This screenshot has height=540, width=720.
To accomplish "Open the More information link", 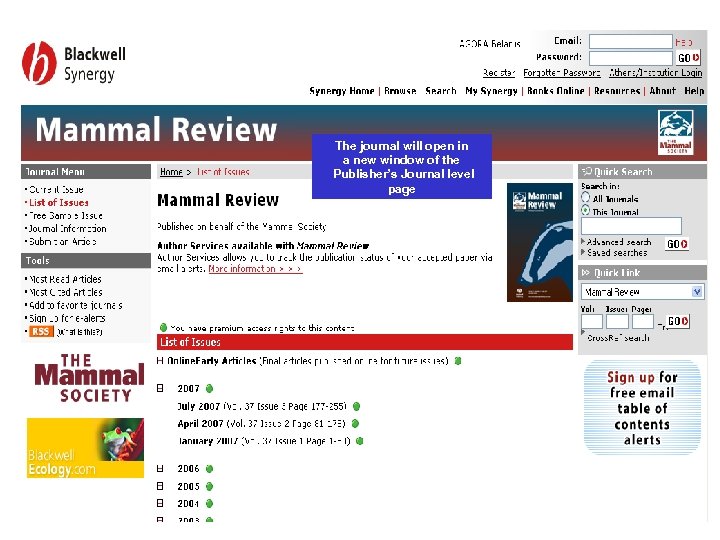I will 255,269.
